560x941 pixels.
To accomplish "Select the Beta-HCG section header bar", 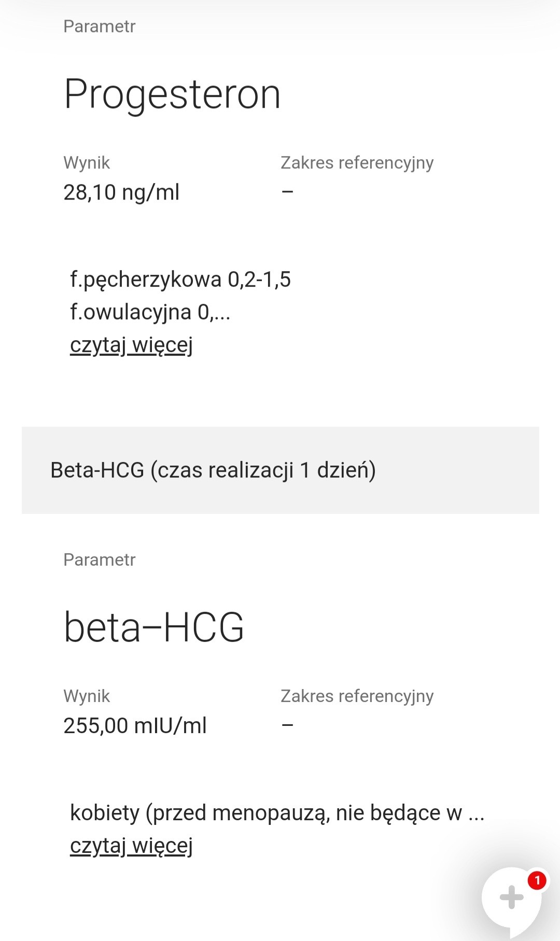I will click(x=280, y=470).
